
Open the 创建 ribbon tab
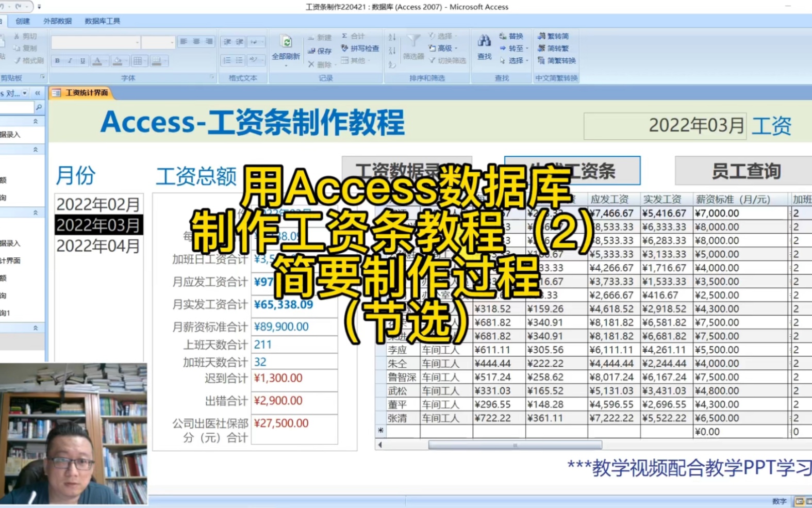(x=23, y=21)
